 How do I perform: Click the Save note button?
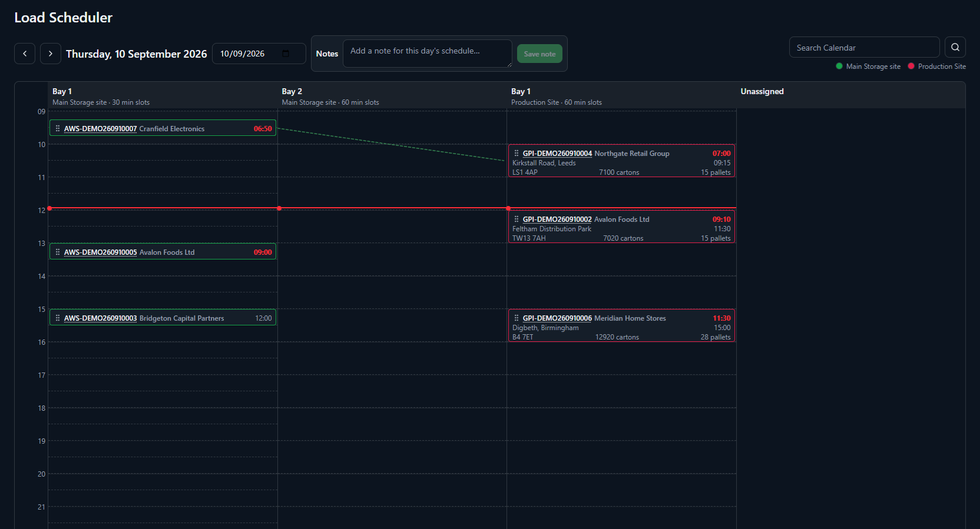539,54
